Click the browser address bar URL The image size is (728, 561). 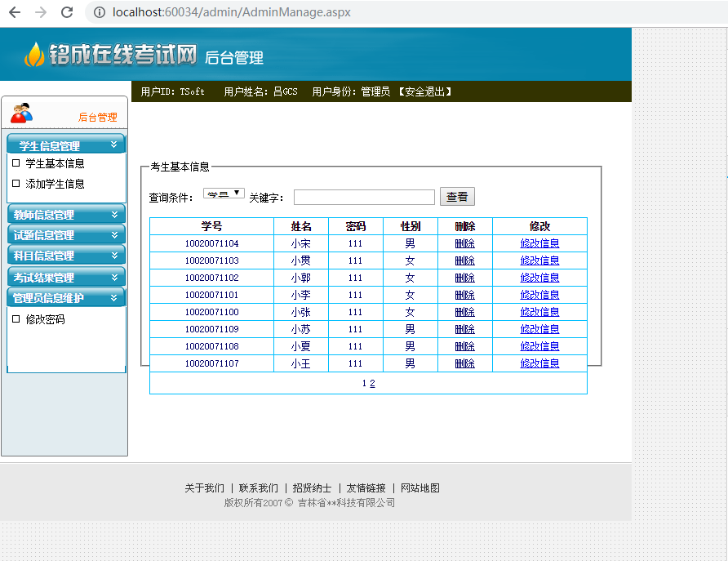[231, 12]
